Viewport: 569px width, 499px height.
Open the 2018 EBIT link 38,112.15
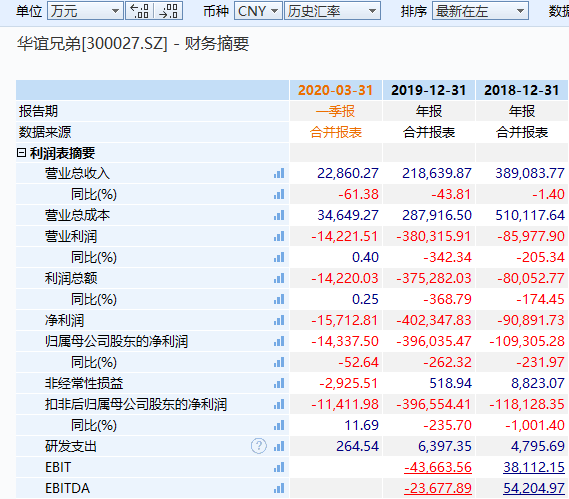tap(534, 467)
